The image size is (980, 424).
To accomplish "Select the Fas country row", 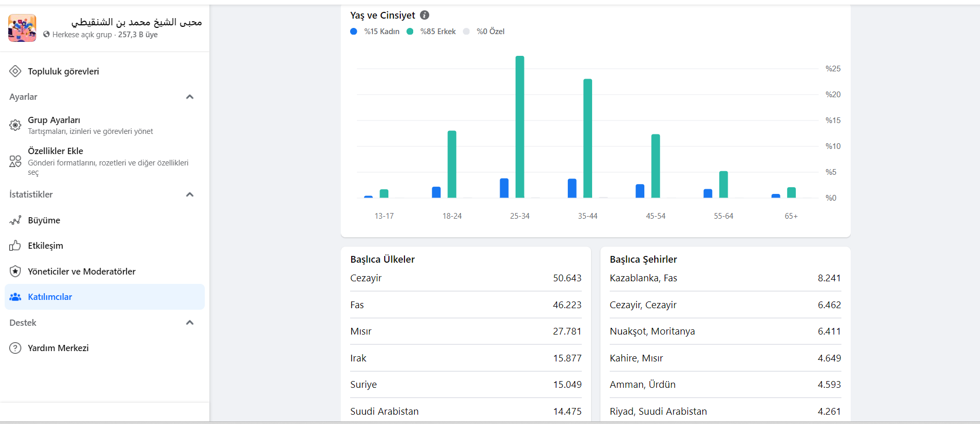I will pos(466,305).
